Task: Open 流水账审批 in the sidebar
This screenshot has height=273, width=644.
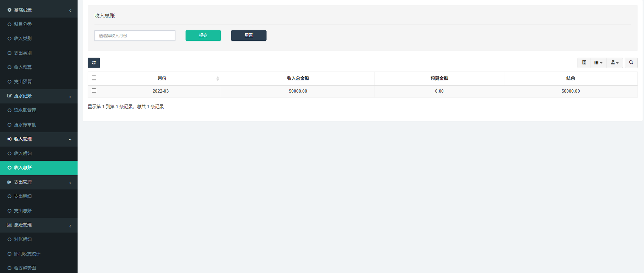Action: [39, 125]
